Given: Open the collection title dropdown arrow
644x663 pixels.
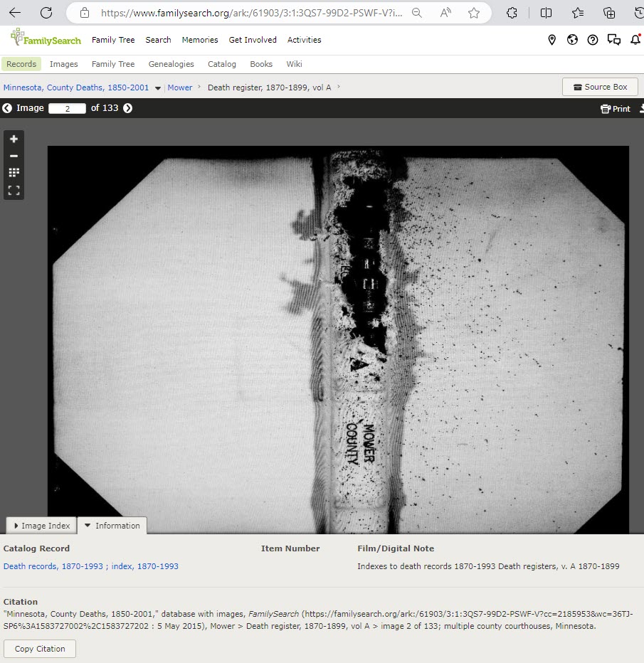Looking at the screenshot, I should tap(157, 87).
